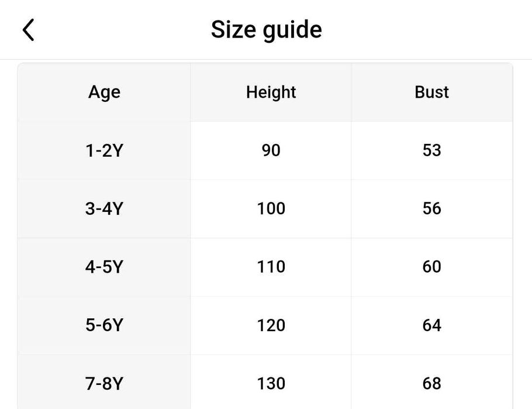Tap the 4-5Y age row

[x=104, y=267]
